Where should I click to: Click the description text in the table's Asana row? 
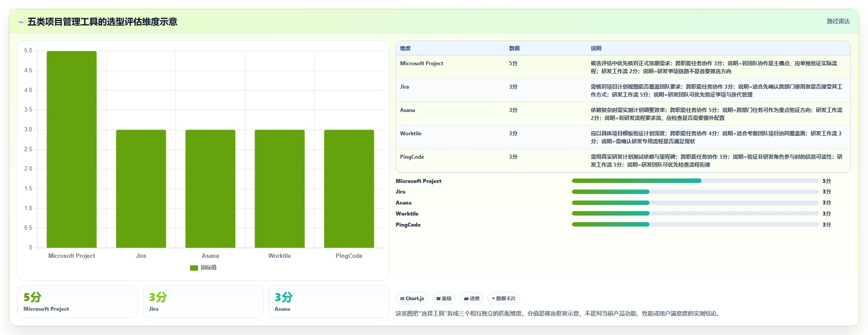(x=716, y=114)
